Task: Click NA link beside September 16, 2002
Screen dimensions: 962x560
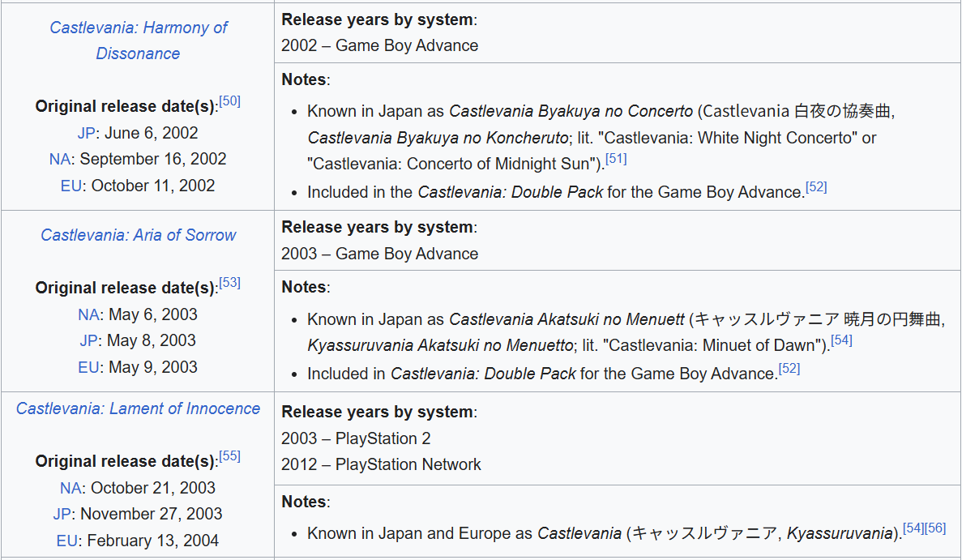Action: tap(59, 160)
